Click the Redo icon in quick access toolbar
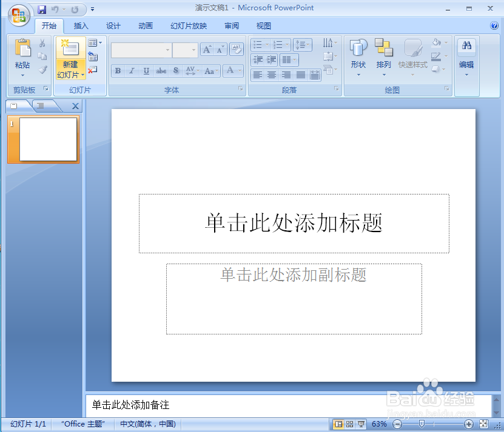The height and width of the screenshot is (432, 504). coord(75,10)
